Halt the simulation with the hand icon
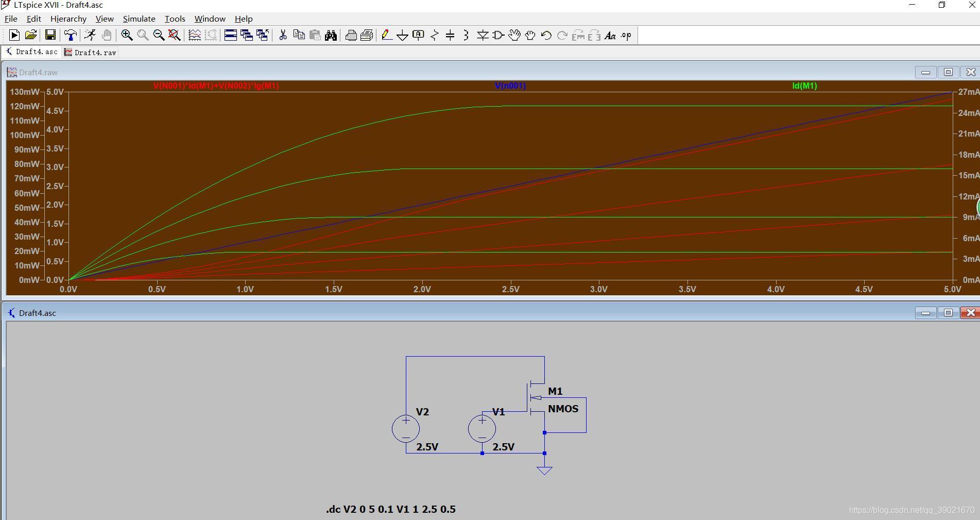This screenshot has height=520, width=980. pos(107,35)
